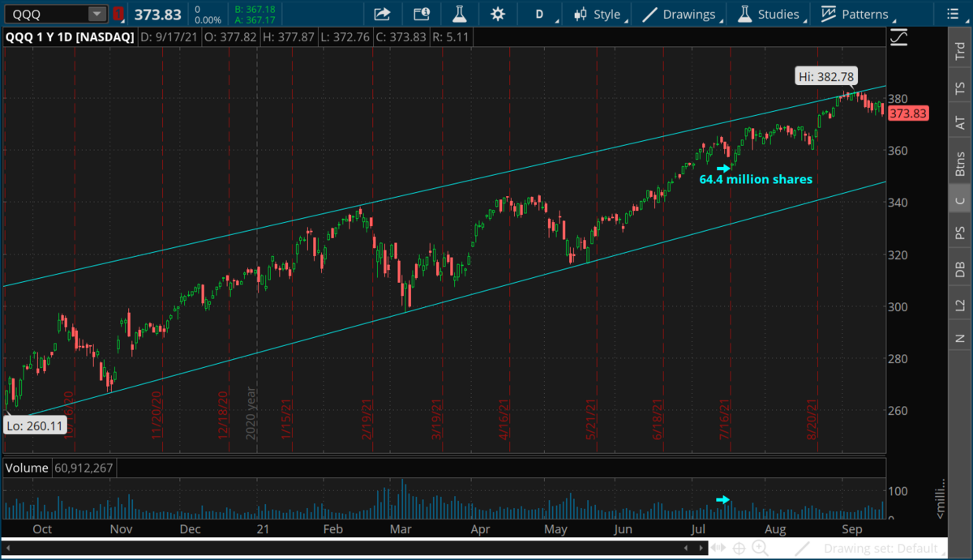Click the 373.83 last price label on axis
Screen dimensions: 973x560
pyautogui.click(x=907, y=114)
